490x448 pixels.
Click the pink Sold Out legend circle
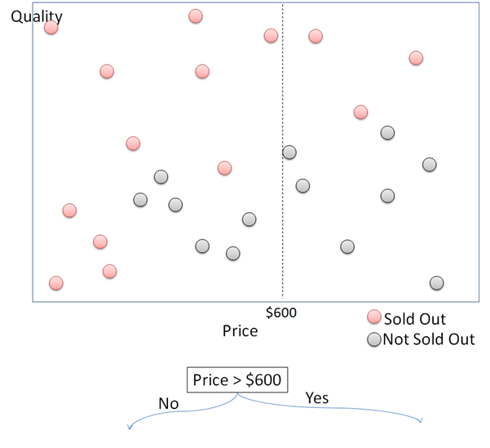pos(374,317)
